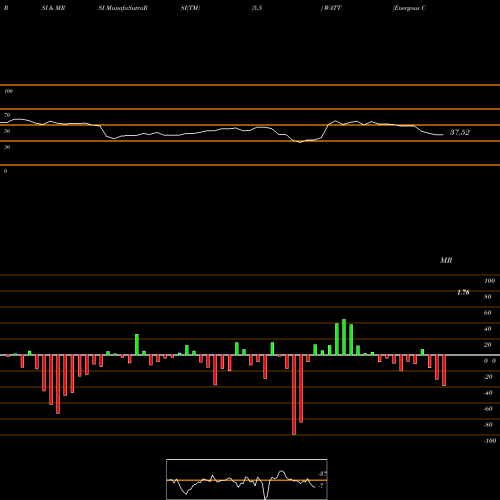Screen dimensions: 500x500
Task: Click the 30 level label on RSI chart
Action: (x=7, y=147)
